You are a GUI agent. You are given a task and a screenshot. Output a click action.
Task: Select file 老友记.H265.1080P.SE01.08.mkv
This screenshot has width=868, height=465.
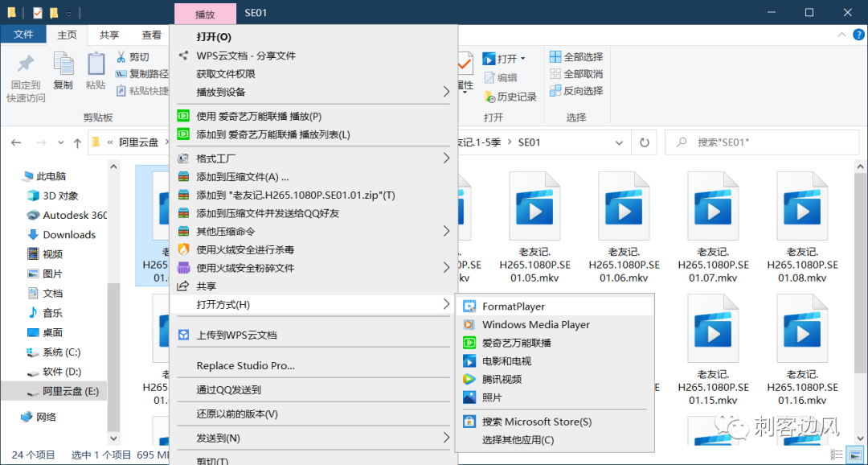point(802,227)
